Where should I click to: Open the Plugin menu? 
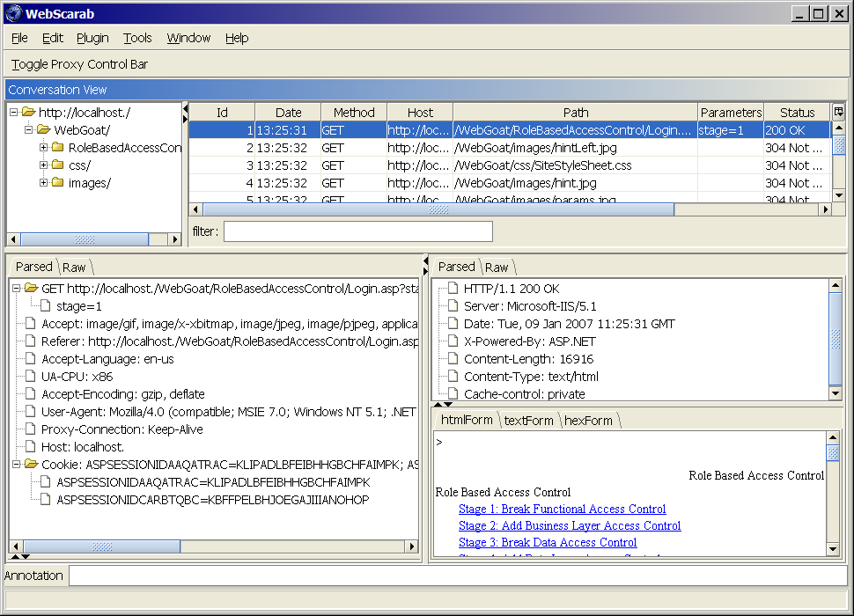click(x=92, y=38)
